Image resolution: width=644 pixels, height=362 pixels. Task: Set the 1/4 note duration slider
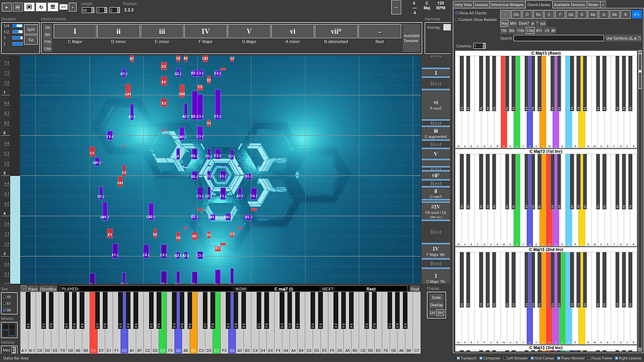[x=18, y=26]
